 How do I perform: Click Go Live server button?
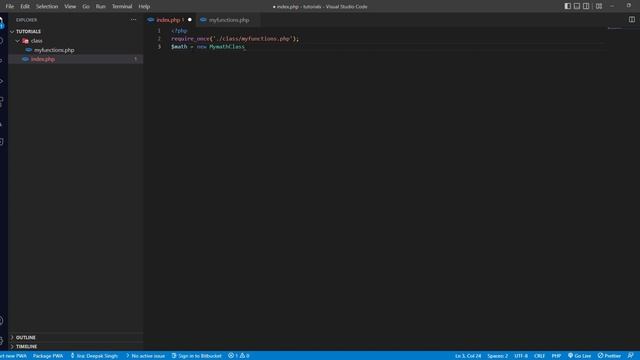click(x=579, y=356)
